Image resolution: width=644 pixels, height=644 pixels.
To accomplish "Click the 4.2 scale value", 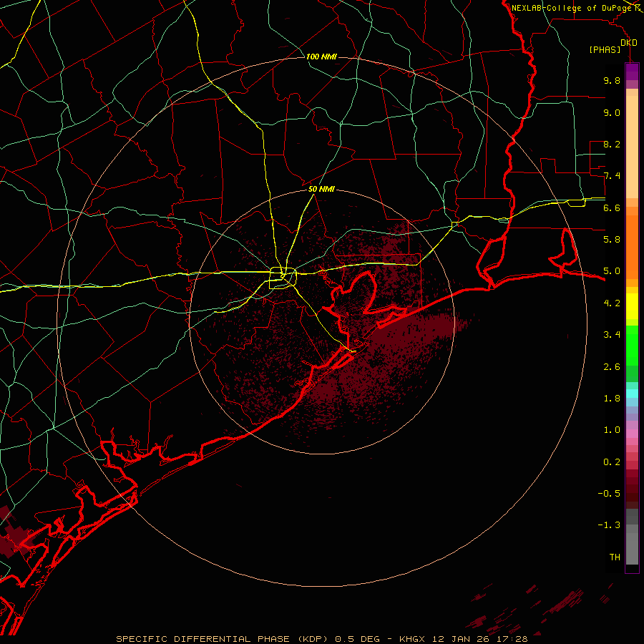I will pyautogui.click(x=612, y=303).
